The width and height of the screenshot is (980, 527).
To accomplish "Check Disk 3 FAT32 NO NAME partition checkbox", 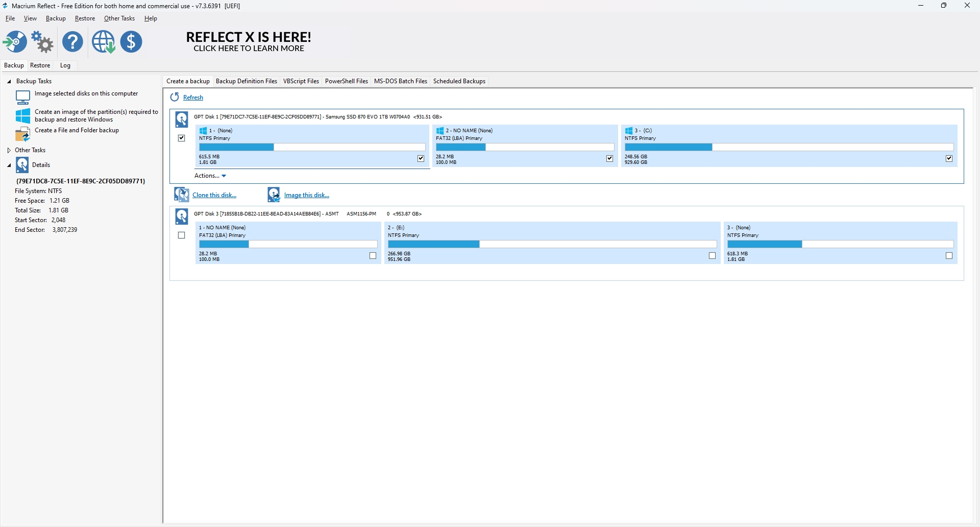I will [373, 256].
